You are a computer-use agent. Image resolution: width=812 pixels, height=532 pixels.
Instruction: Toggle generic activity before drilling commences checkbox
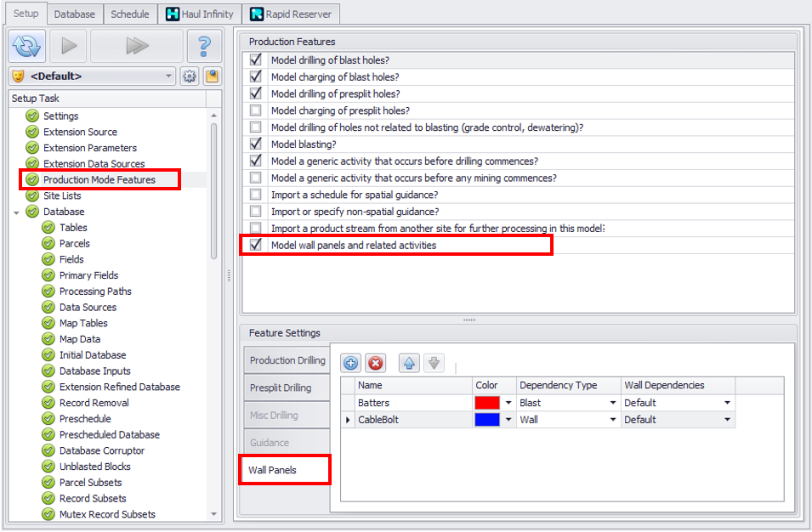(255, 161)
